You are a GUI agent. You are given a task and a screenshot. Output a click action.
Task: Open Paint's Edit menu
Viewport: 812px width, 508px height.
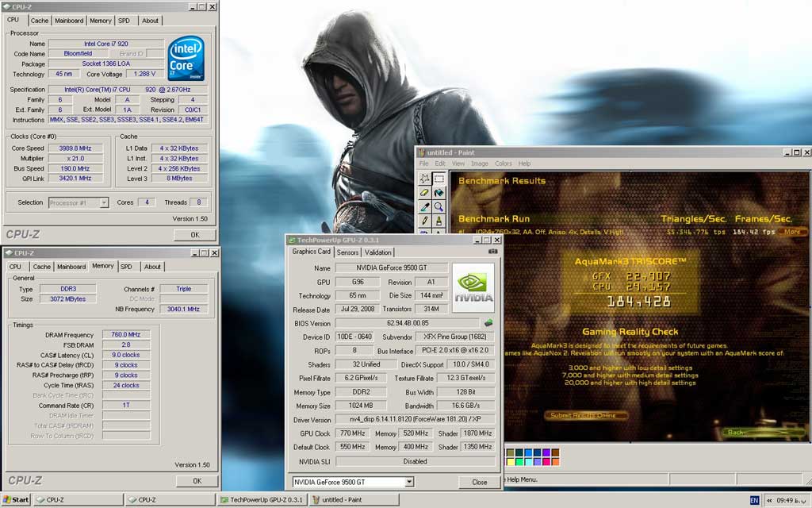pos(439,164)
